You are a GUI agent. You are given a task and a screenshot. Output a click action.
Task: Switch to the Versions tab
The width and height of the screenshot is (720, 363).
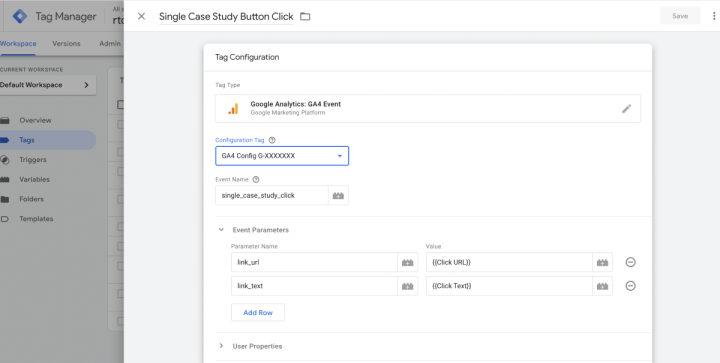point(66,44)
